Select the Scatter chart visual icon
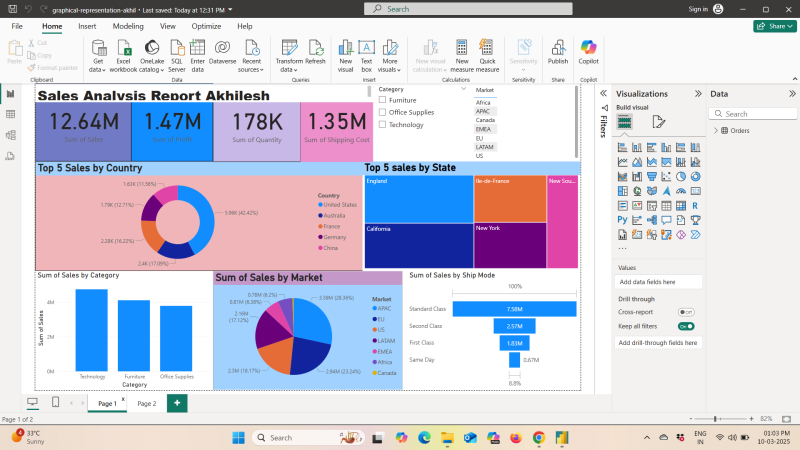The image size is (800, 450). pyautogui.click(x=666, y=177)
